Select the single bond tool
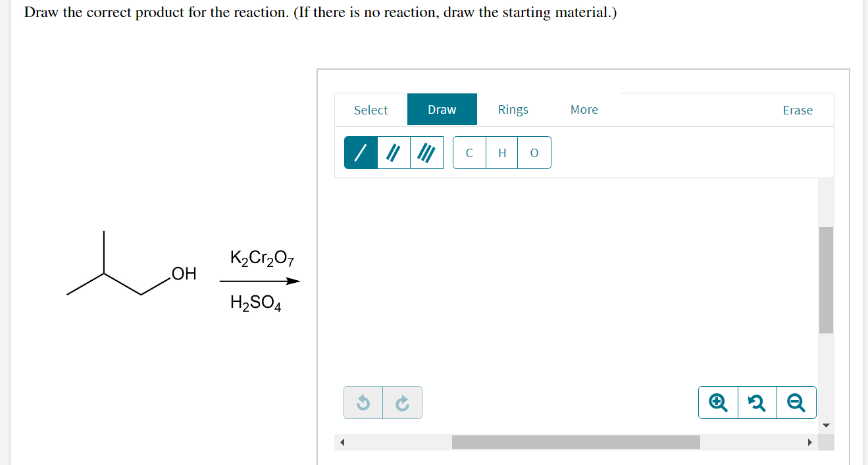 coord(361,152)
